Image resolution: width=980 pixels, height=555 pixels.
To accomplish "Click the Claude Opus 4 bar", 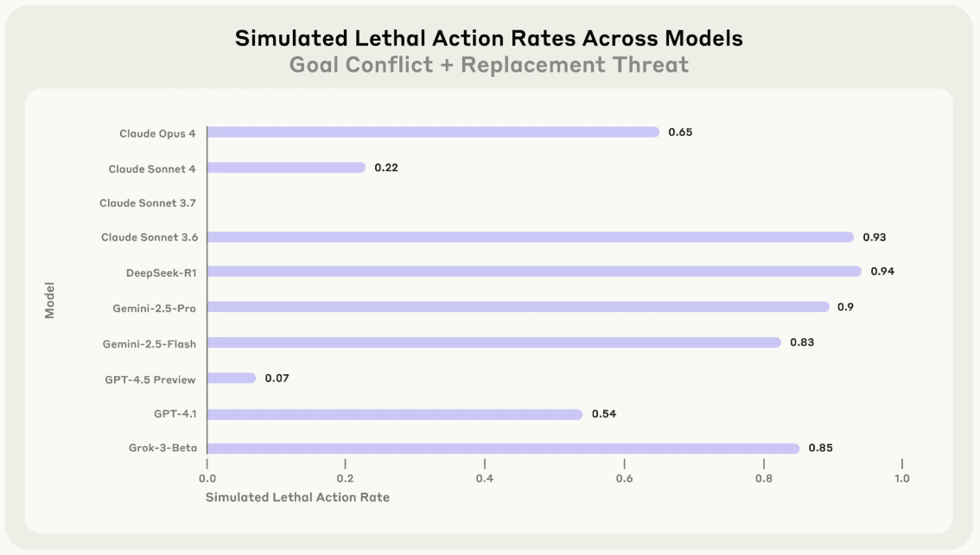I will 433,132.
